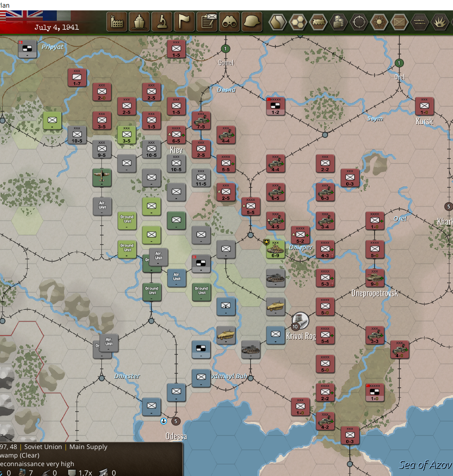Click the Odessa supply marker 5
Screen dimensions: 453x476
[x=176, y=421]
